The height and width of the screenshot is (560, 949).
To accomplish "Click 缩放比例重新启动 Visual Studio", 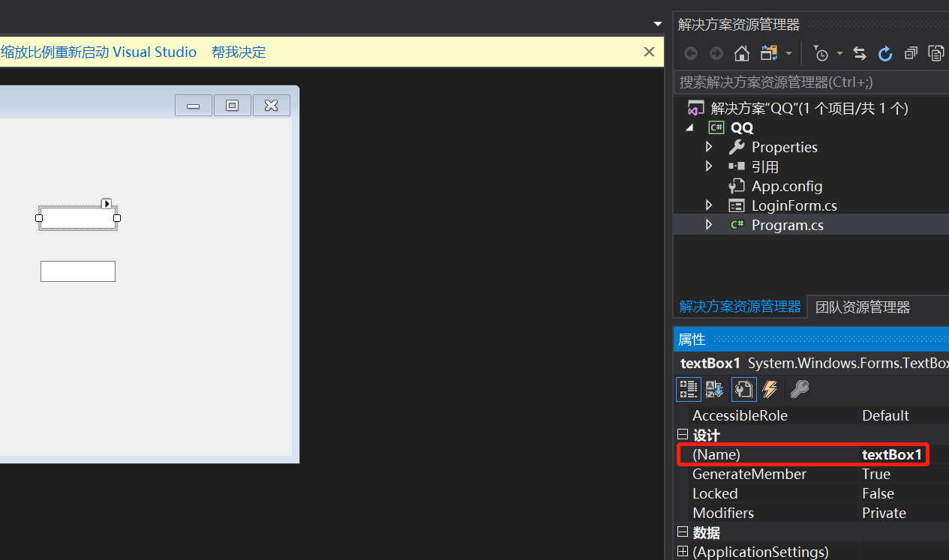I will 98,52.
